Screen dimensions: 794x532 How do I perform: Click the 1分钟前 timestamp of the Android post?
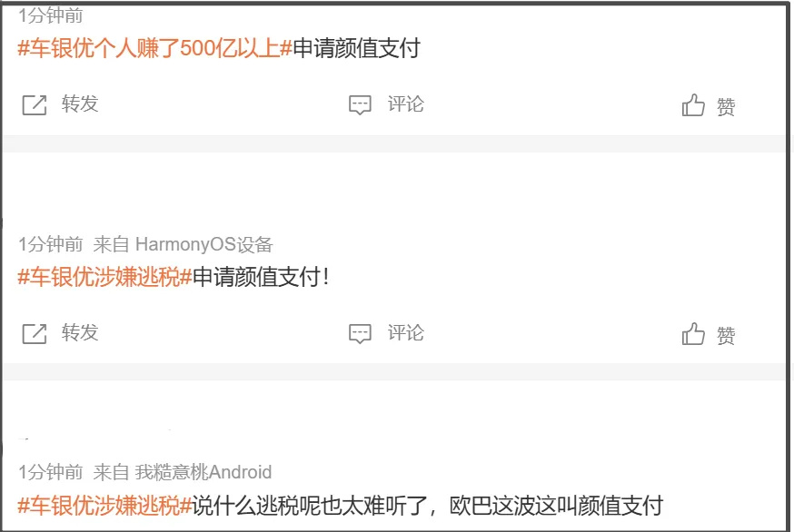51,472
